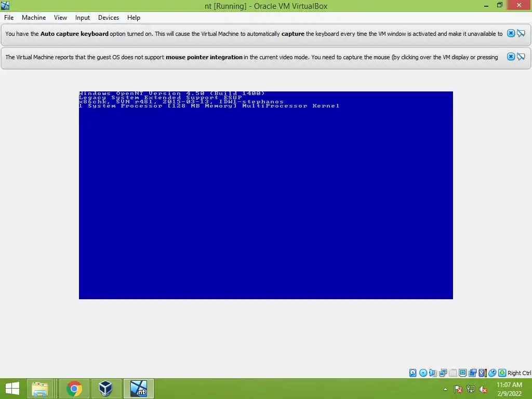The height and width of the screenshot is (399, 532).
Task: Open the Devices menu
Action: 109,18
